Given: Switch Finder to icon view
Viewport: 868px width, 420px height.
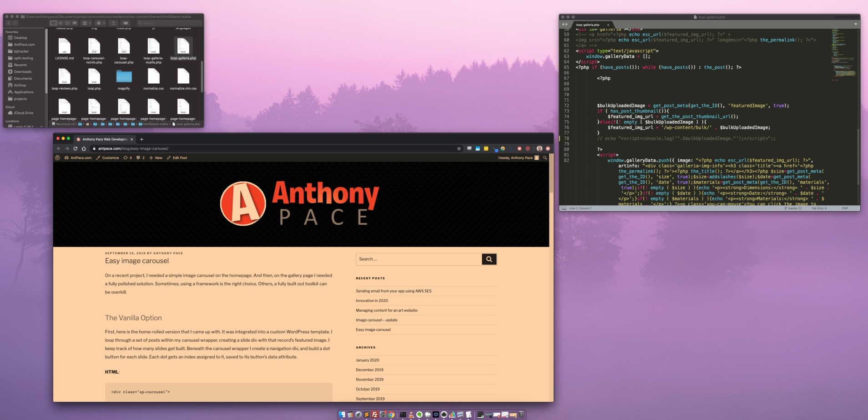Looking at the screenshot, I should tap(53, 23).
